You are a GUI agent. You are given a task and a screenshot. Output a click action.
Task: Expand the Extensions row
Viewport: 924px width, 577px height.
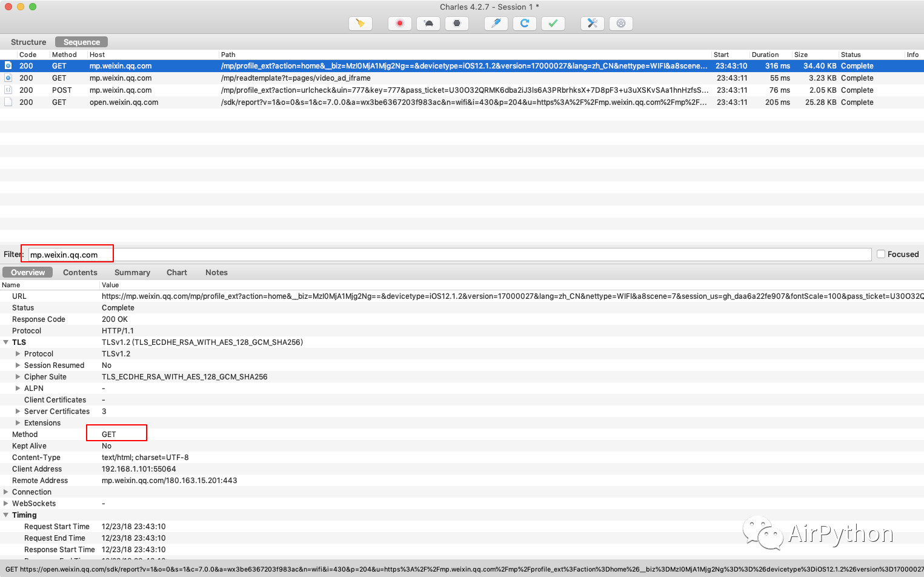tap(18, 423)
